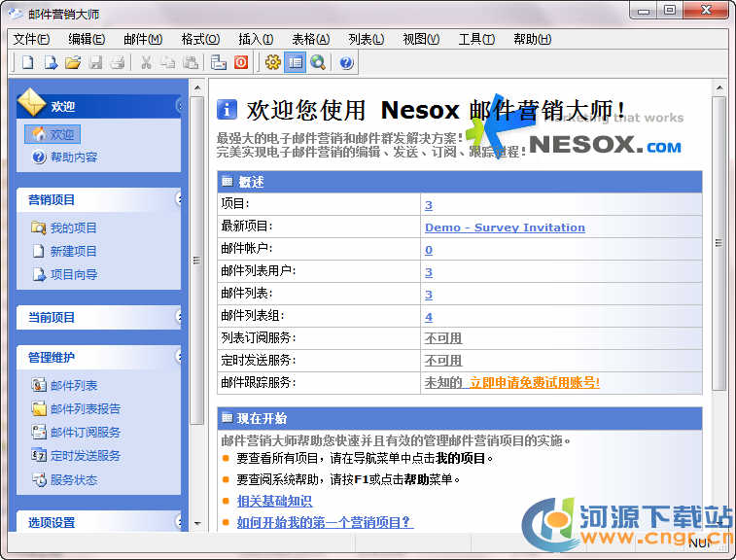Viewport: 736px width, 560px height.
Task: Click sidebar scrollbar up arrow
Action: click(x=197, y=87)
